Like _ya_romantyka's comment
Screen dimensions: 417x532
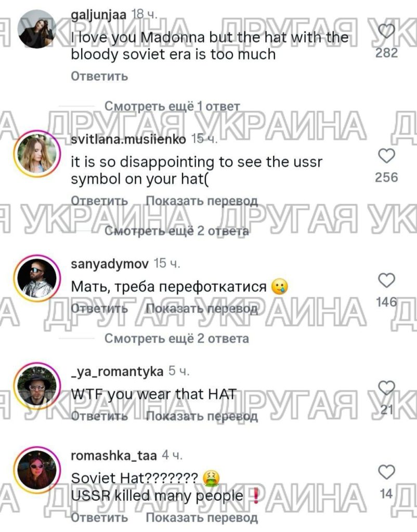pyautogui.click(x=386, y=388)
